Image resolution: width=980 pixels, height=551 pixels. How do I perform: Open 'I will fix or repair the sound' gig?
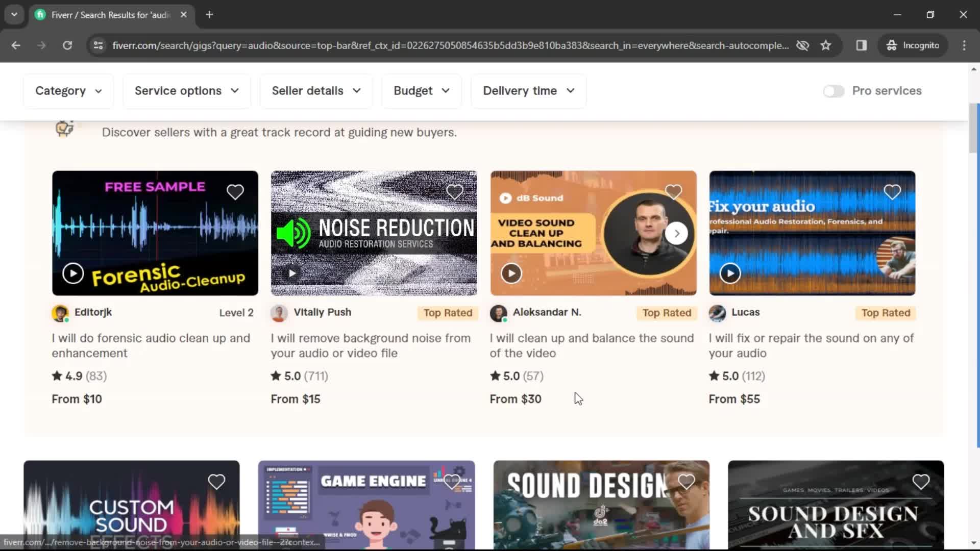(x=811, y=345)
